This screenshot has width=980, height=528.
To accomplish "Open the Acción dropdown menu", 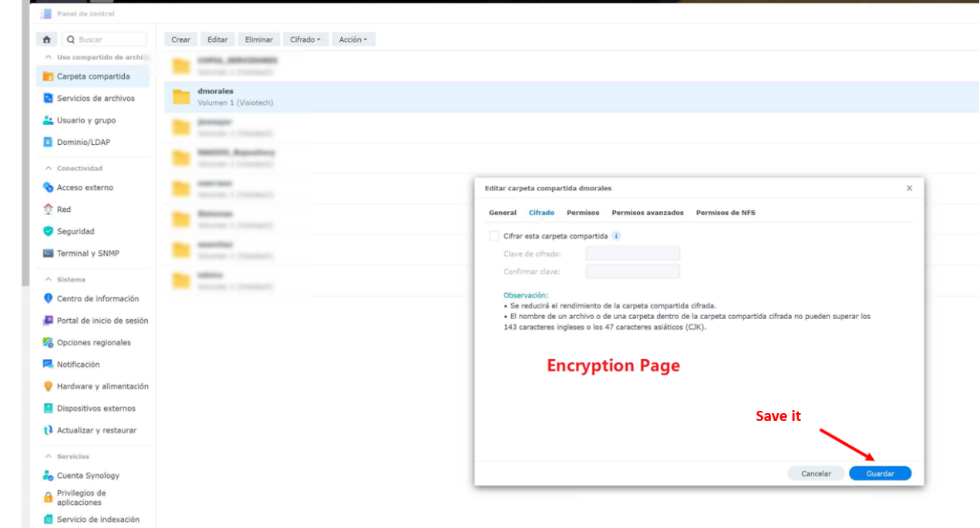I will (353, 39).
